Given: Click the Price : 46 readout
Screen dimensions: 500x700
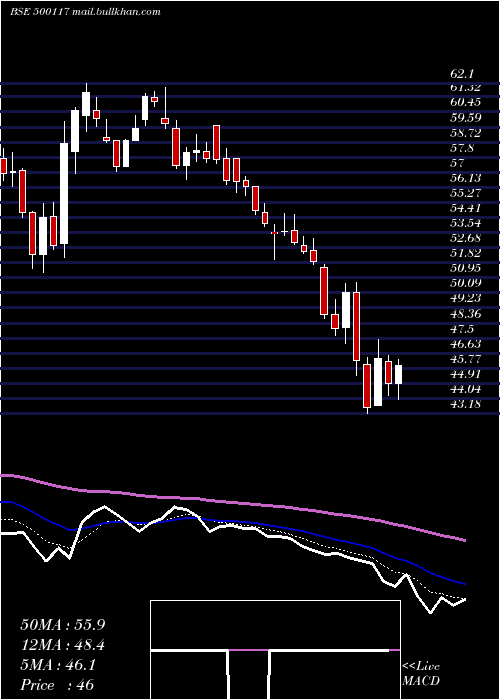Looking at the screenshot, I should click(x=57, y=684).
